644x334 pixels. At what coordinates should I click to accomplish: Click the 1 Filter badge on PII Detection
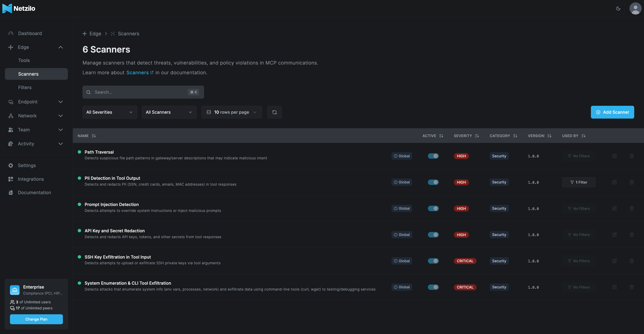[x=578, y=182]
